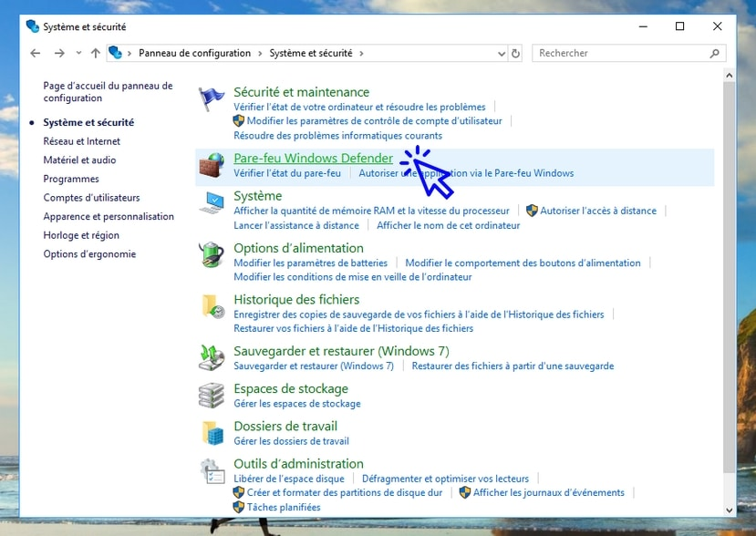756x536 pixels.
Task: Click the Dossiers de travail icon
Action: (x=212, y=433)
